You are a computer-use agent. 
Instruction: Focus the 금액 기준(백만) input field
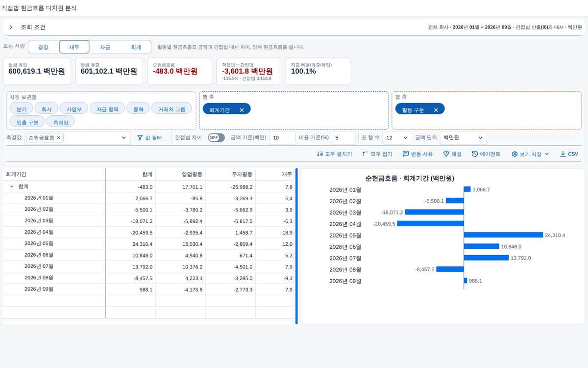pos(283,138)
